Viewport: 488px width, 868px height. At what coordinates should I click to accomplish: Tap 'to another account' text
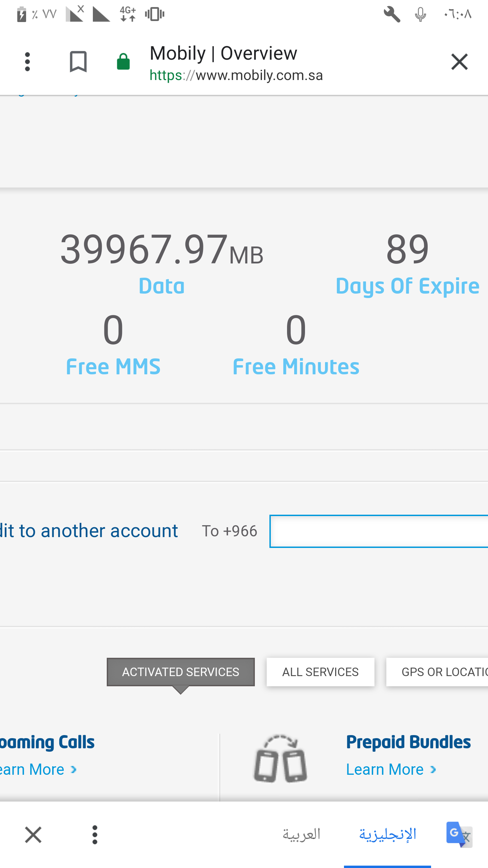tap(98, 531)
